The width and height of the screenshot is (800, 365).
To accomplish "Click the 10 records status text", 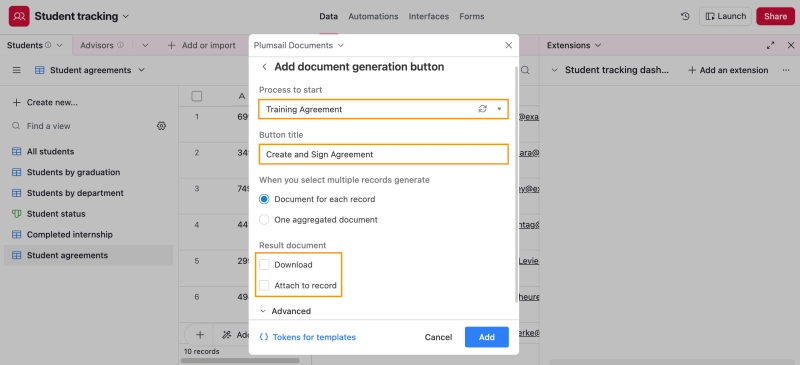I will pos(202,351).
